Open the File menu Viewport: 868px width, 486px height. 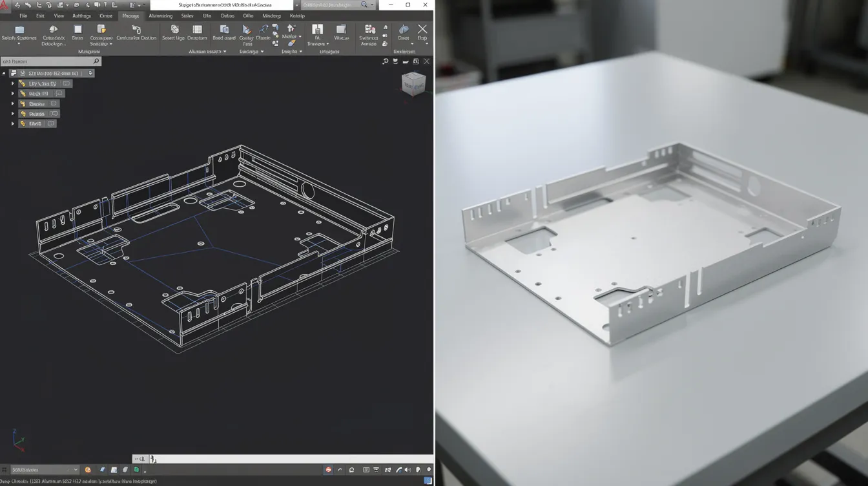(23, 16)
